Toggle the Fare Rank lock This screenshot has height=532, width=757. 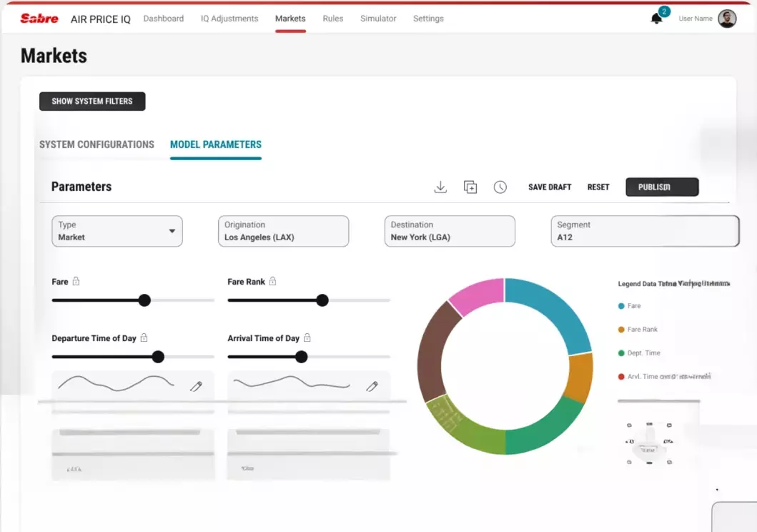[x=272, y=282]
